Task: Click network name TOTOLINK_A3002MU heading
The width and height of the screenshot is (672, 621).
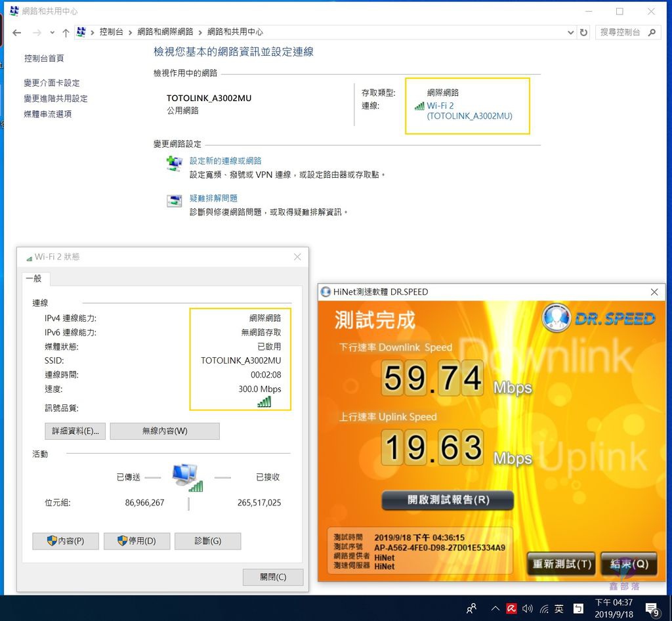Action: tap(209, 98)
